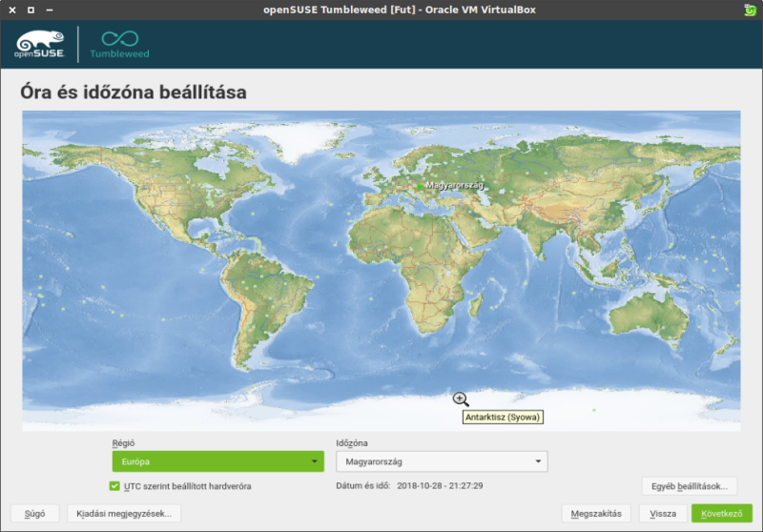
Task: Click the openSUSE chameleon logo
Action: (x=39, y=44)
